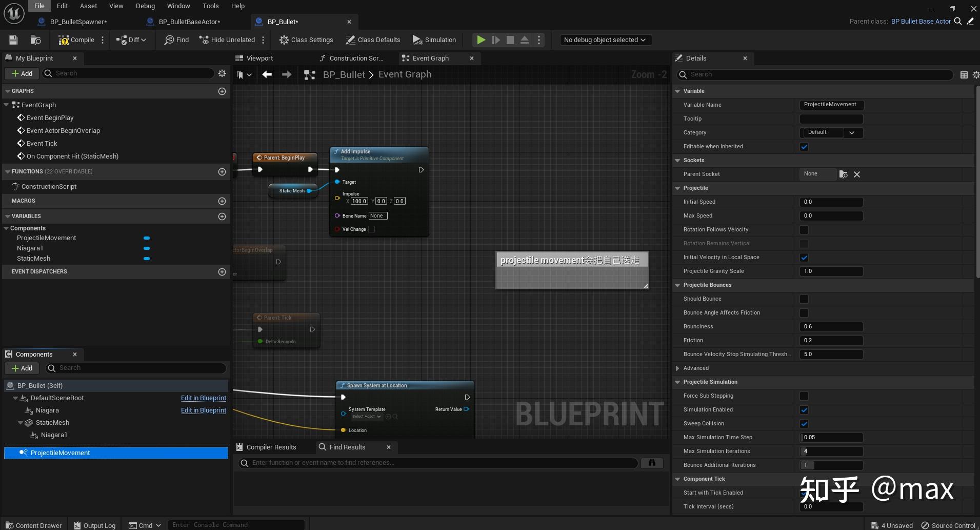This screenshot has height=530, width=980.
Task: Open the Debug menu
Action: tap(145, 6)
